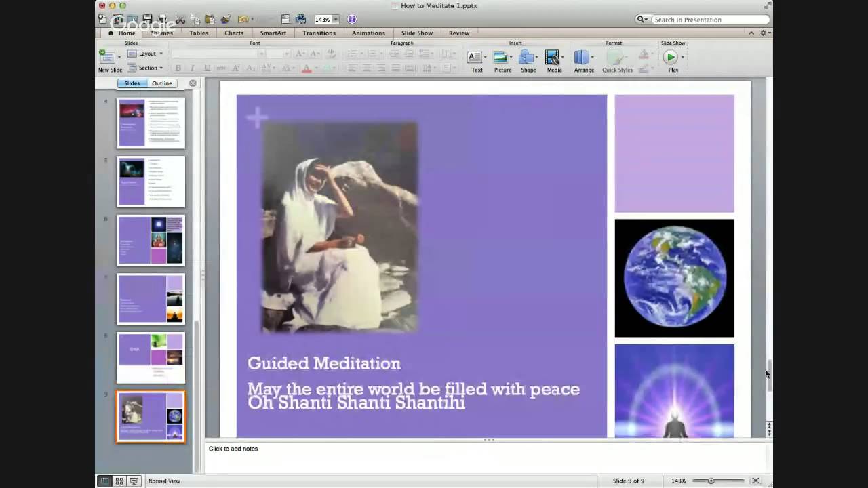Viewport: 868px width, 488px height.
Task: Click the Media insert icon
Action: (x=553, y=58)
